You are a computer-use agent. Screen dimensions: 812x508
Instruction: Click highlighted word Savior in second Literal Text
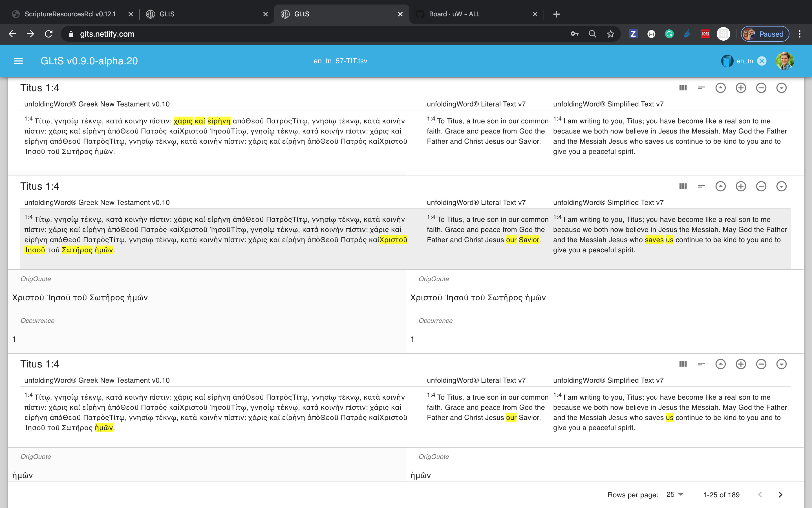click(x=529, y=240)
